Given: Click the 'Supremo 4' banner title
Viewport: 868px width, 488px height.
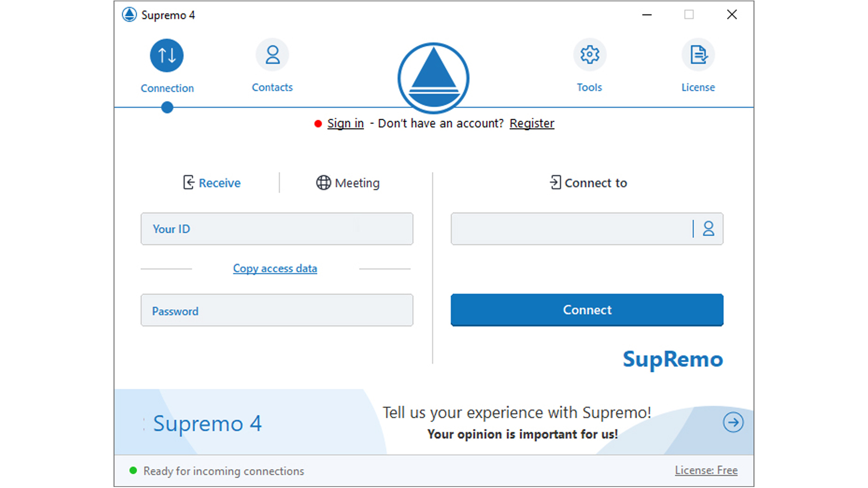Looking at the screenshot, I should (207, 424).
